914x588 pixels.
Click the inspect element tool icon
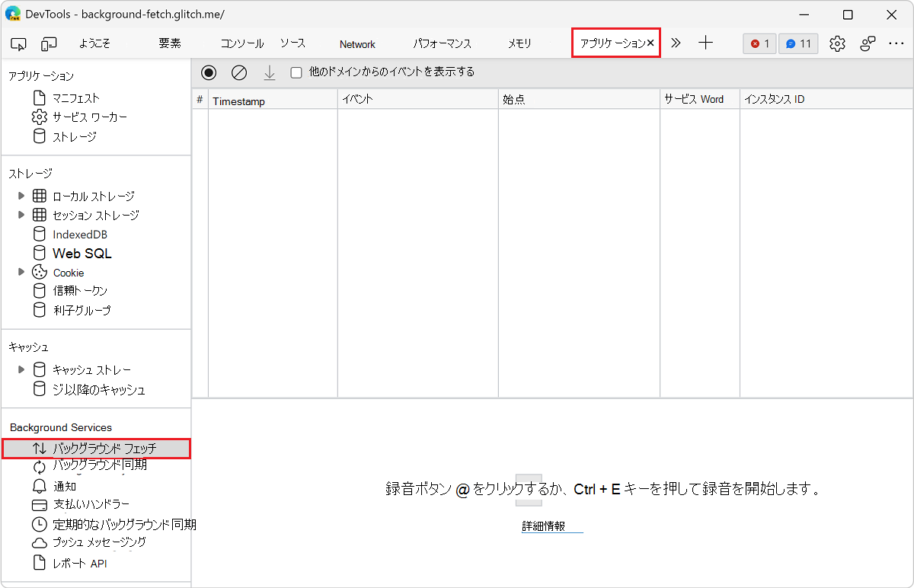coord(19,44)
